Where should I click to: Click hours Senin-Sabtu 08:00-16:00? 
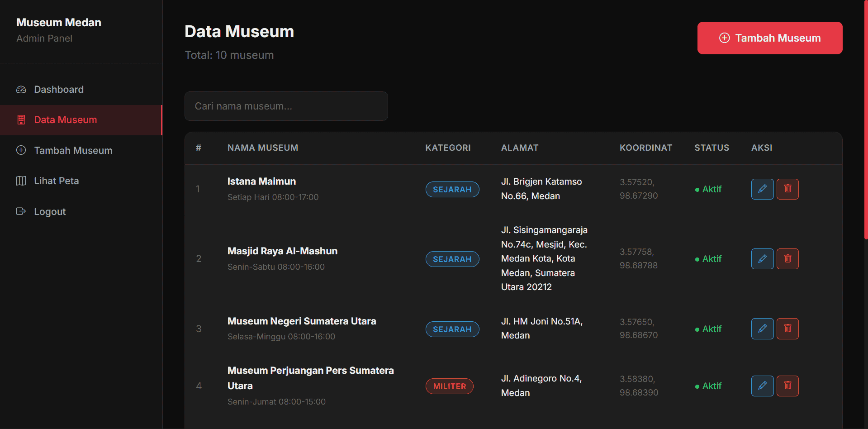[276, 267]
